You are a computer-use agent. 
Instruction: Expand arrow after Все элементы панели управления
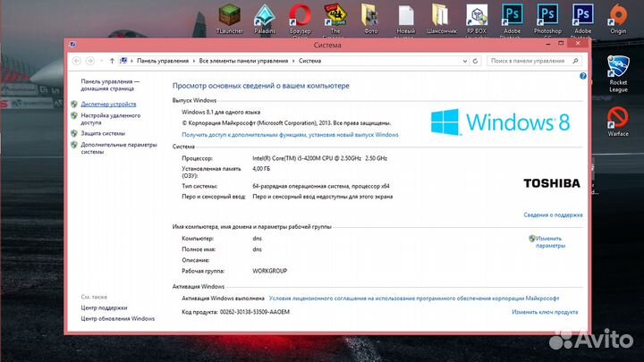click(293, 61)
